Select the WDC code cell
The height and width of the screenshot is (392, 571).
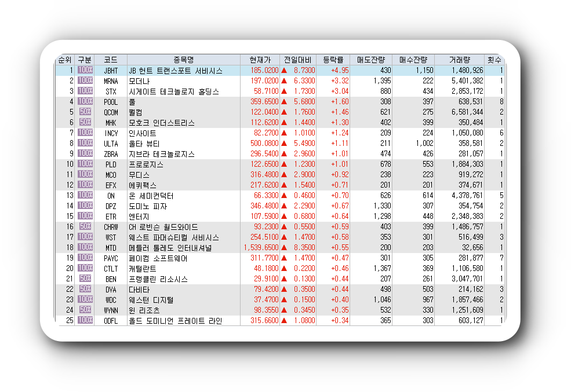(x=111, y=300)
